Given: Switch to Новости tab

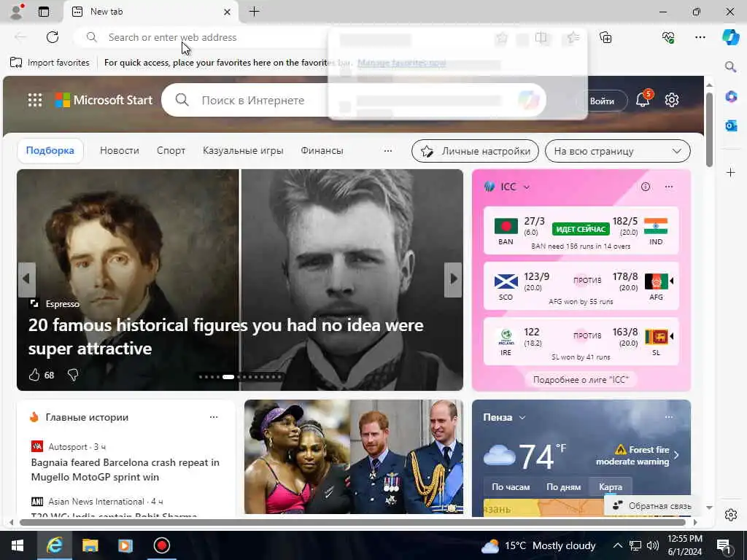Looking at the screenshot, I should click(x=120, y=150).
